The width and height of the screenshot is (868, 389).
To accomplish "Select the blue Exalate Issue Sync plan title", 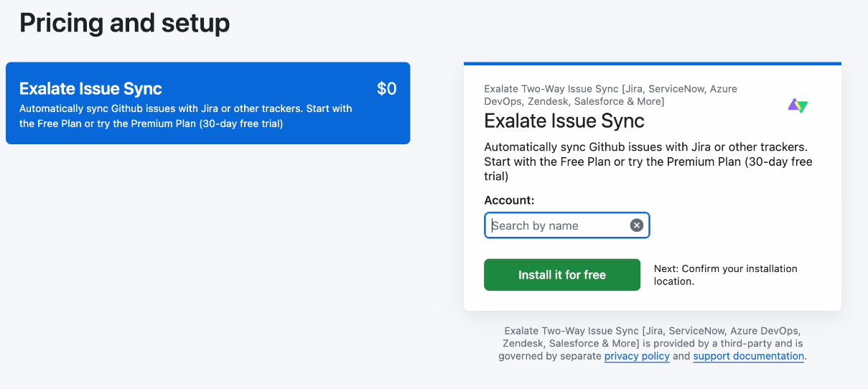I will tap(90, 88).
